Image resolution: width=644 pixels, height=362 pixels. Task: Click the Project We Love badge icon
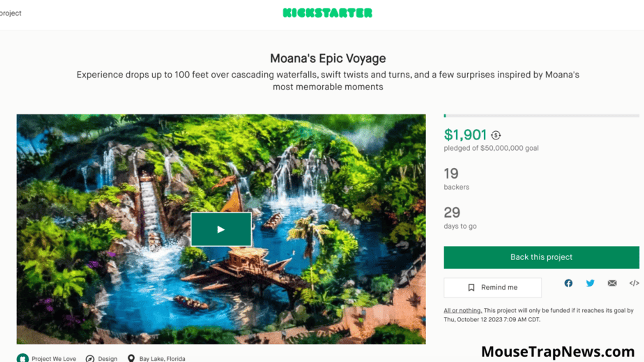click(x=23, y=358)
